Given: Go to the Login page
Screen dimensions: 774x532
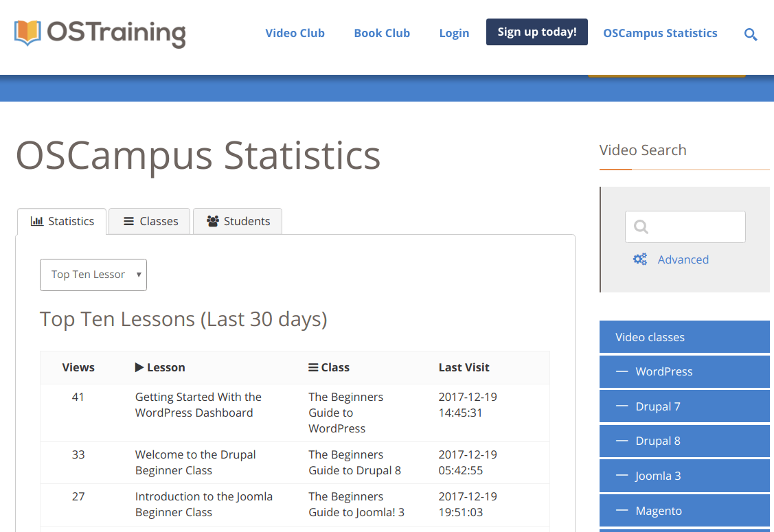Looking at the screenshot, I should pyautogui.click(x=454, y=33).
